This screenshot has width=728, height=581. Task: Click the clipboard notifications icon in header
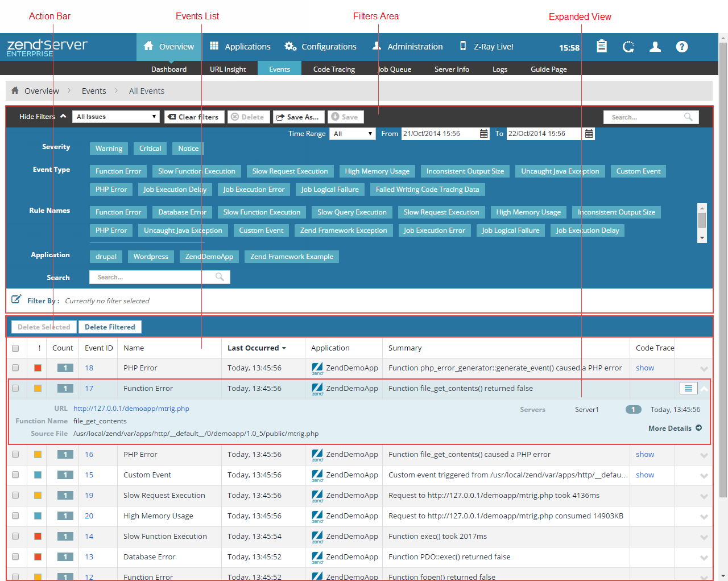click(x=601, y=47)
